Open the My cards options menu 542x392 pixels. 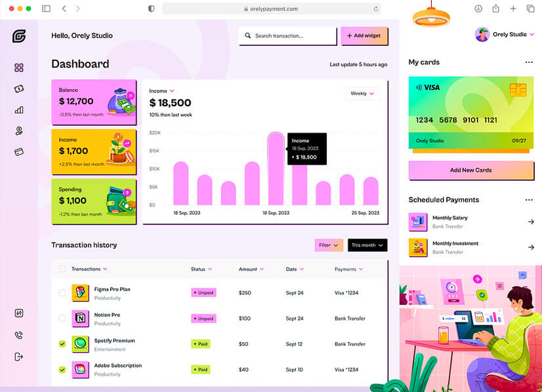point(529,62)
